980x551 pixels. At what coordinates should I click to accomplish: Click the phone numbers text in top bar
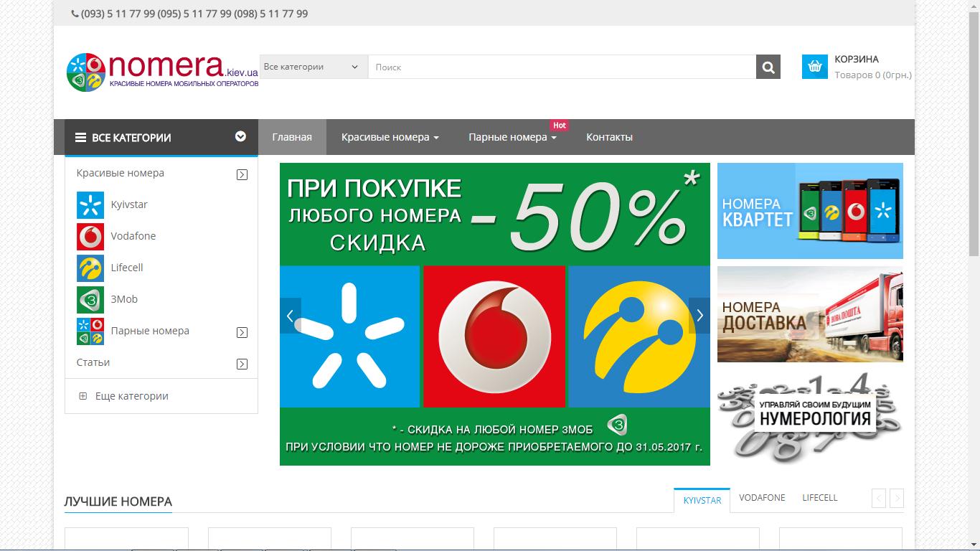click(x=194, y=14)
